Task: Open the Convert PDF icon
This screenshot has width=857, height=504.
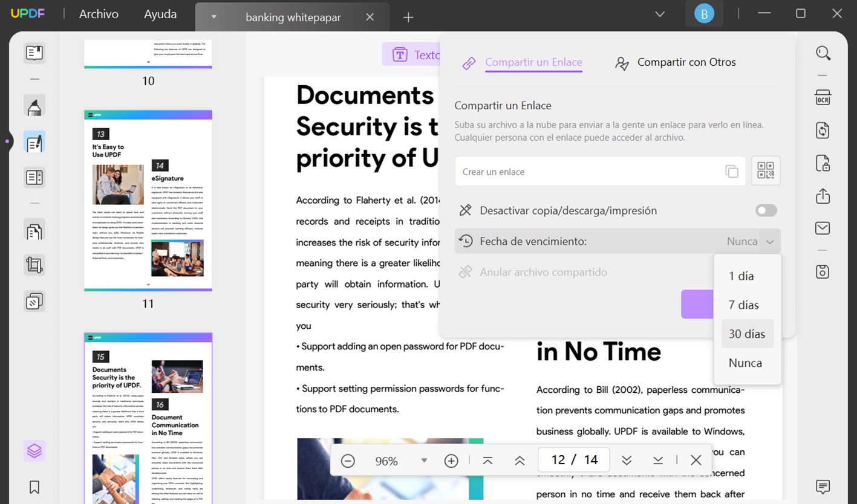Action: [x=823, y=131]
